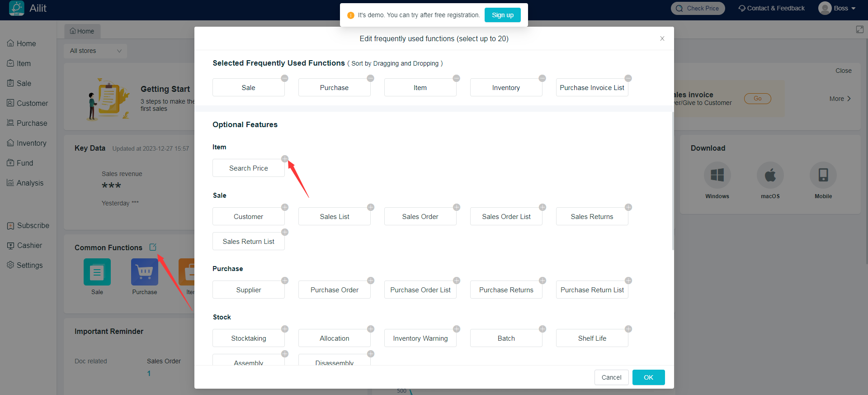868x395 pixels.
Task: Add Search Price to frequently used
Action: coord(284,159)
